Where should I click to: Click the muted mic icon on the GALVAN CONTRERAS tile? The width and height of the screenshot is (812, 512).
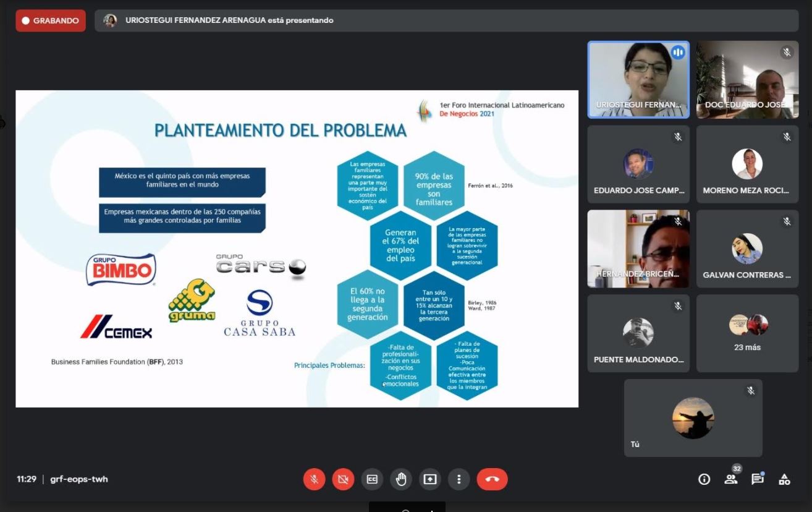tap(787, 221)
